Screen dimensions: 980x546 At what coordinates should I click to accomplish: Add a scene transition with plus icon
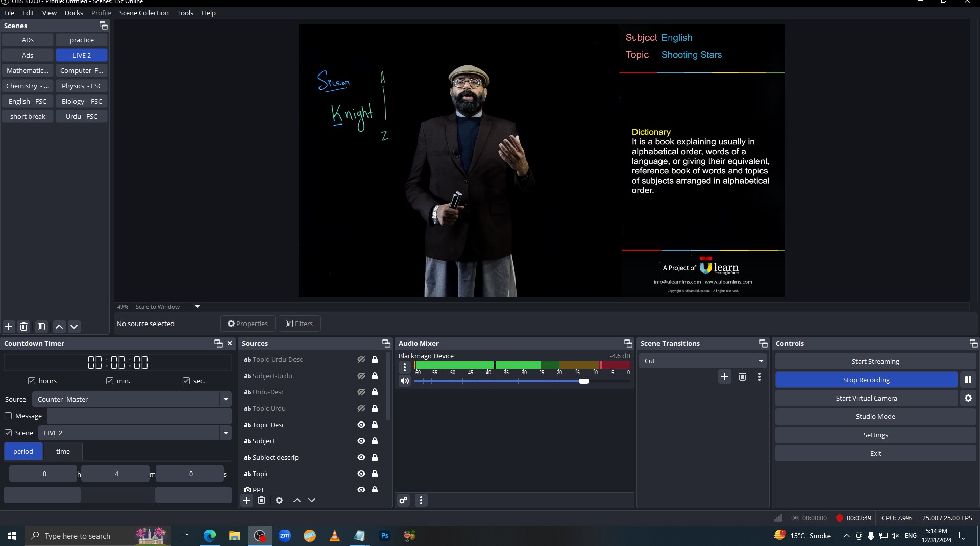pos(725,377)
